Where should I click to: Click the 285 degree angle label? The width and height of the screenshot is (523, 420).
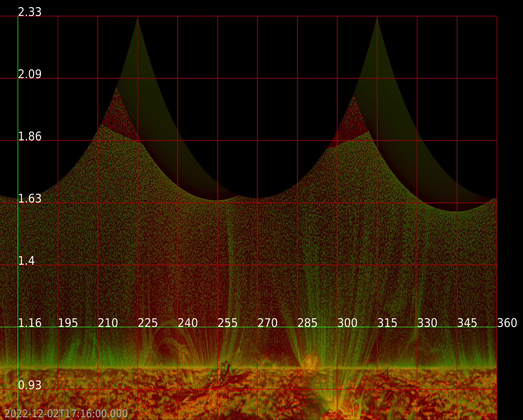click(x=307, y=323)
